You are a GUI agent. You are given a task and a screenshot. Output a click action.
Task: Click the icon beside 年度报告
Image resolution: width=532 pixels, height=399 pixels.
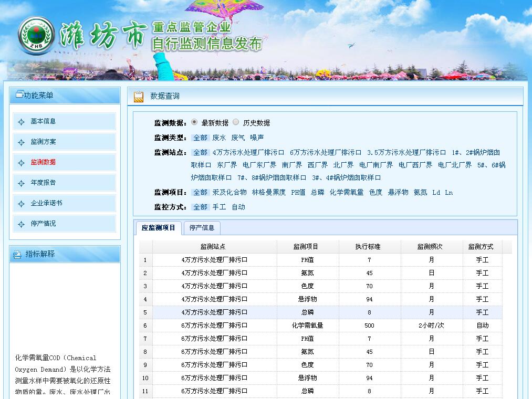tap(21, 183)
